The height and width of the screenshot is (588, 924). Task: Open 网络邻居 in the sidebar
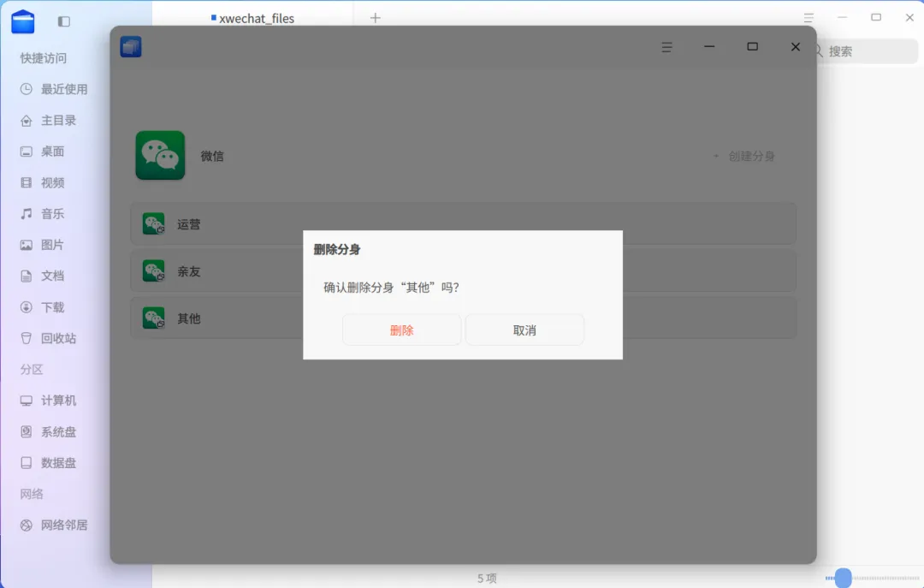(x=54, y=525)
